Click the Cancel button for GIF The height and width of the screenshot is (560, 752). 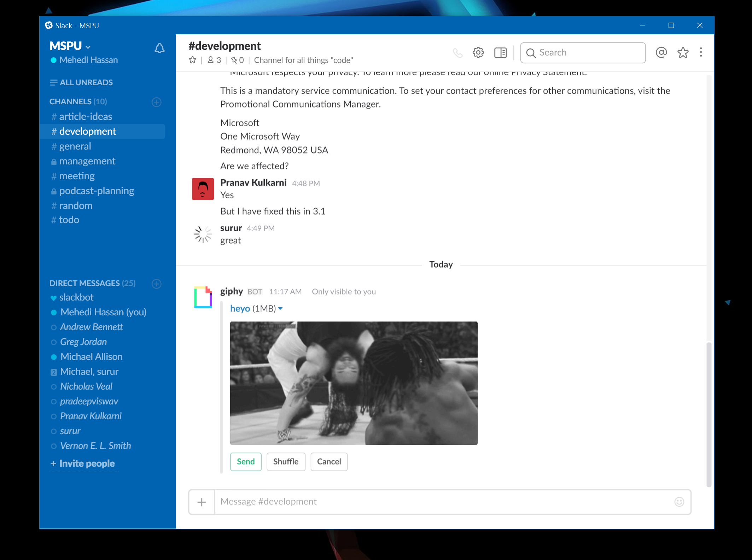coord(328,461)
